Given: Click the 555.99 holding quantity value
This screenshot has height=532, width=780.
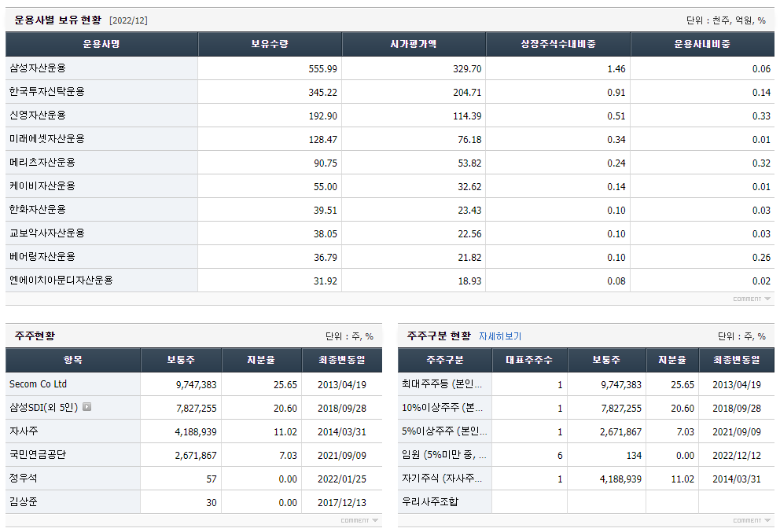Looking at the screenshot, I should [323, 69].
